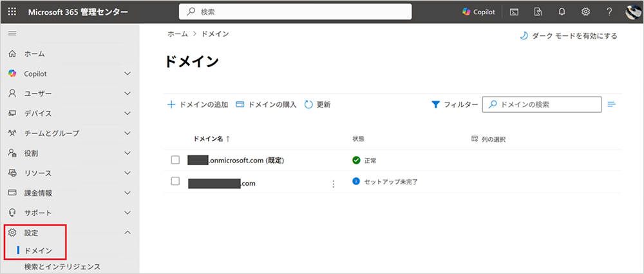The height and width of the screenshot is (274, 644).
Task: Click the blue セットアップ未完了 info icon
Action: coord(356,181)
